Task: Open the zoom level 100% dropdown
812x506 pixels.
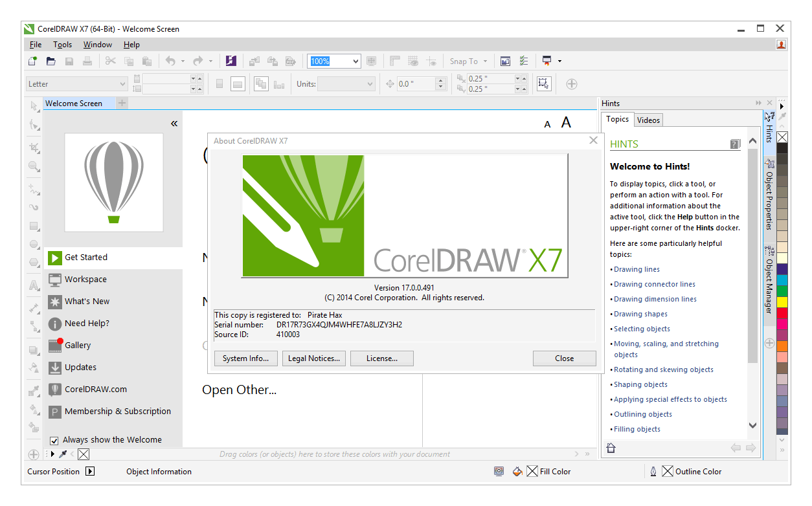Action: (355, 61)
